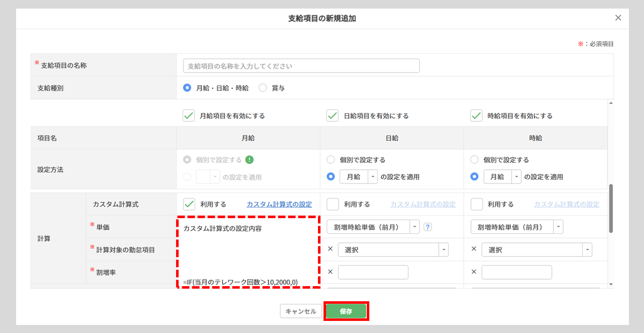
Task: Select 月給の設定を適用 radio in 日給 column
Action: click(331, 177)
